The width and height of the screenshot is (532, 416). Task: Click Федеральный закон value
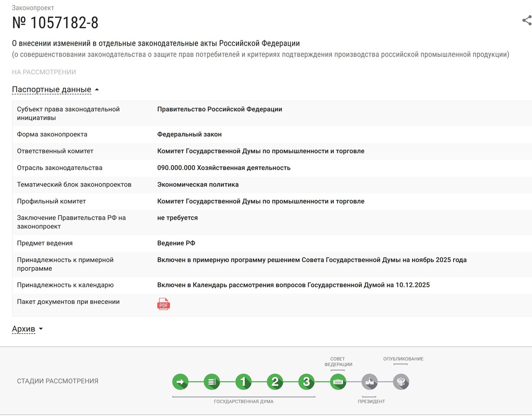[x=189, y=134]
